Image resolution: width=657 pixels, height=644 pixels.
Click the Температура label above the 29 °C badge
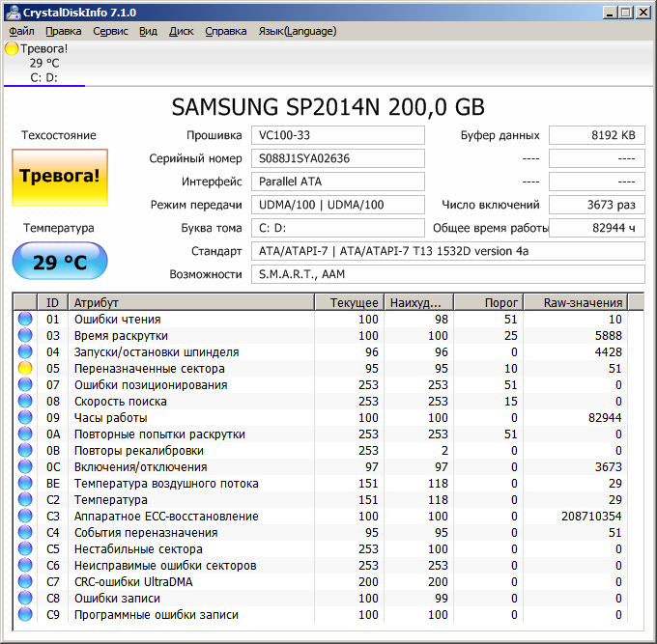(x=59, y=228)
